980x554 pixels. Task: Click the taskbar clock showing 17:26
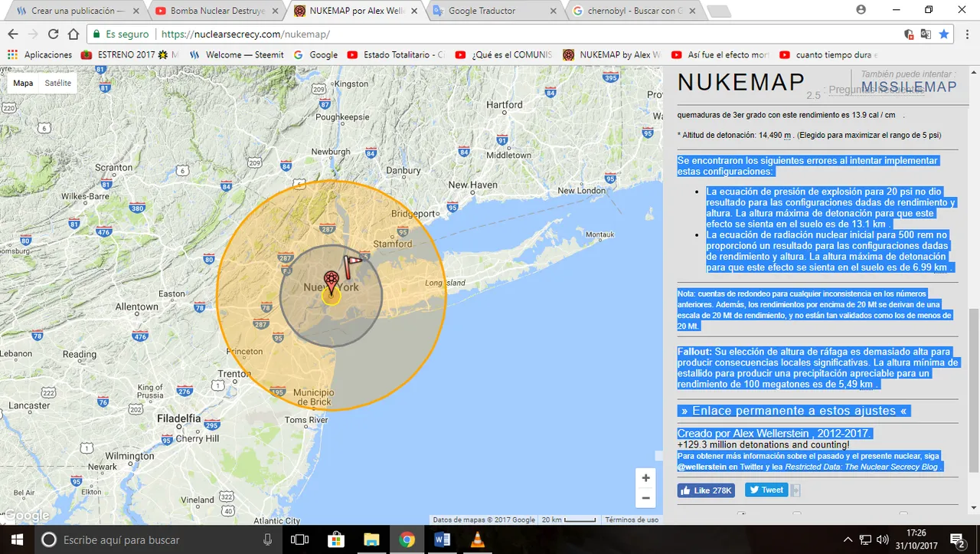[915, 533]
